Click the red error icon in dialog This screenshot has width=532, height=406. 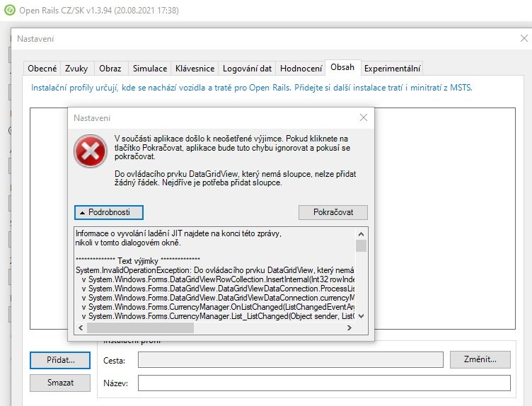(x=91, y=151)
